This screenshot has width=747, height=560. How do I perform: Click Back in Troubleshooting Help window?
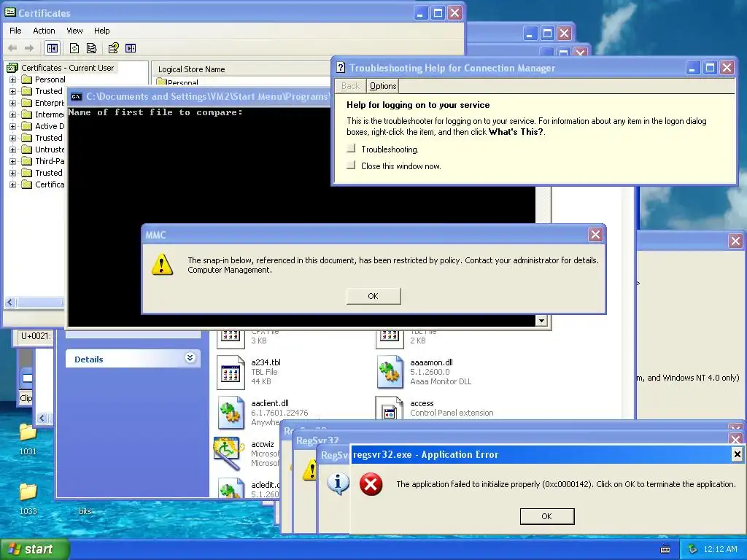pos(351,86)
